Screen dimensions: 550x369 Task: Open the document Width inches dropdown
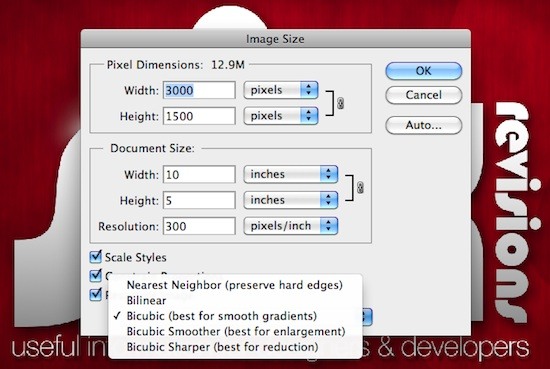[290, 174]
